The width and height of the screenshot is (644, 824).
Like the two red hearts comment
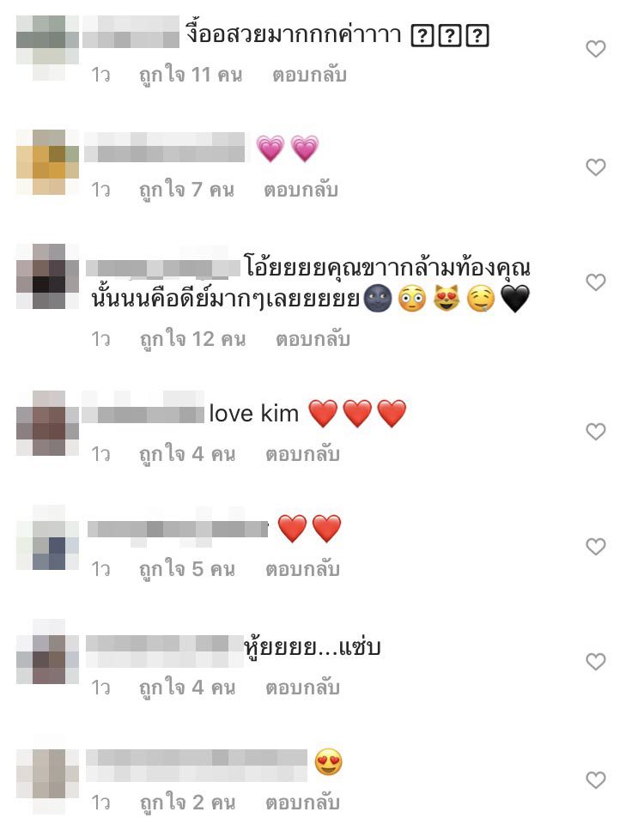pyautogui.click(x=596, y=547)
